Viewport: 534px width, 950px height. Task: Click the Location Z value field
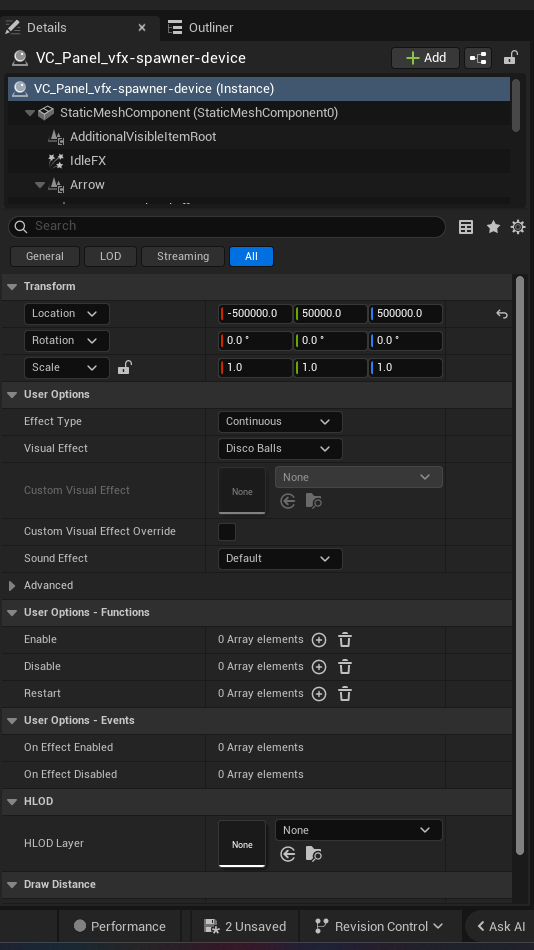click(x=406, y=314)
